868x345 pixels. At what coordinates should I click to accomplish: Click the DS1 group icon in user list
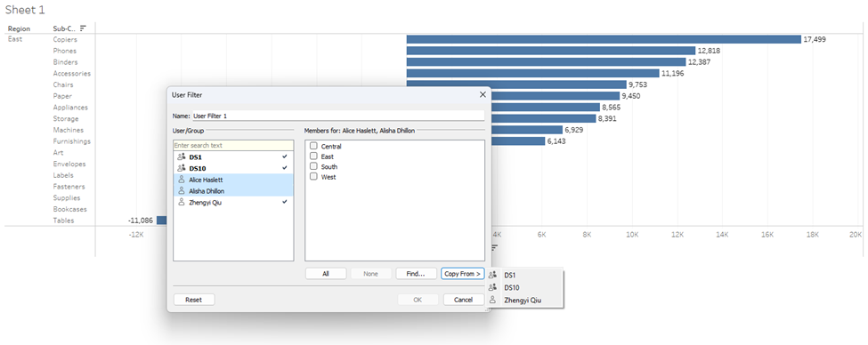181,157
